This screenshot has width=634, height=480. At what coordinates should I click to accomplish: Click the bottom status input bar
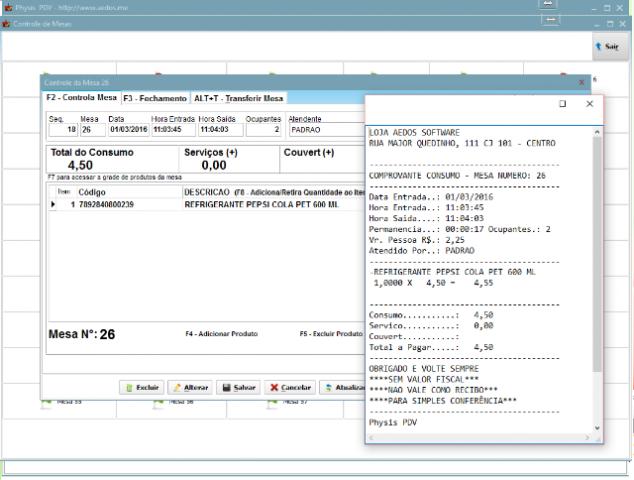[x=315, y=467]
